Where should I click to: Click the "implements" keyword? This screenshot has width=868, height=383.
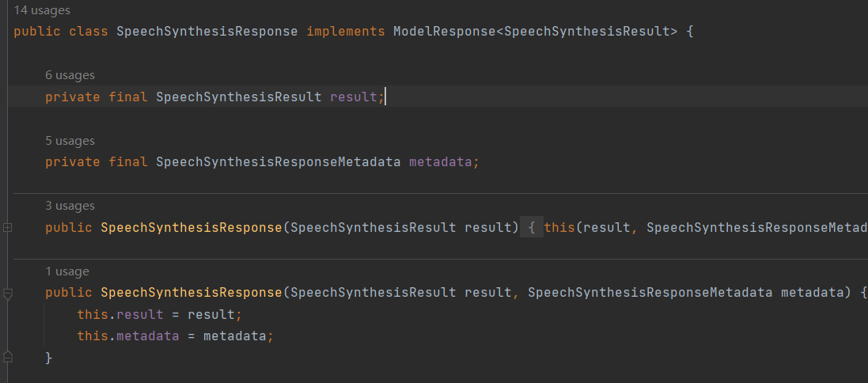point(346,32)
